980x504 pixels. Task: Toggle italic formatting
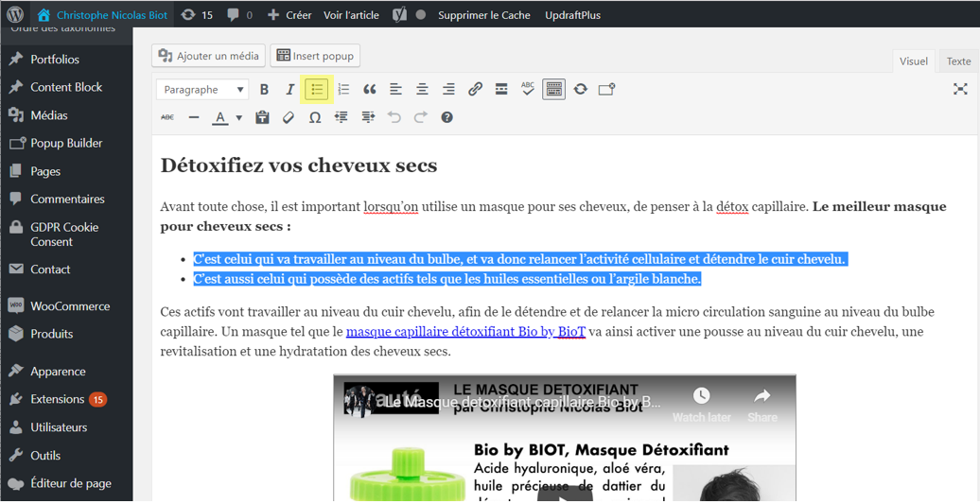coord(290,89)
